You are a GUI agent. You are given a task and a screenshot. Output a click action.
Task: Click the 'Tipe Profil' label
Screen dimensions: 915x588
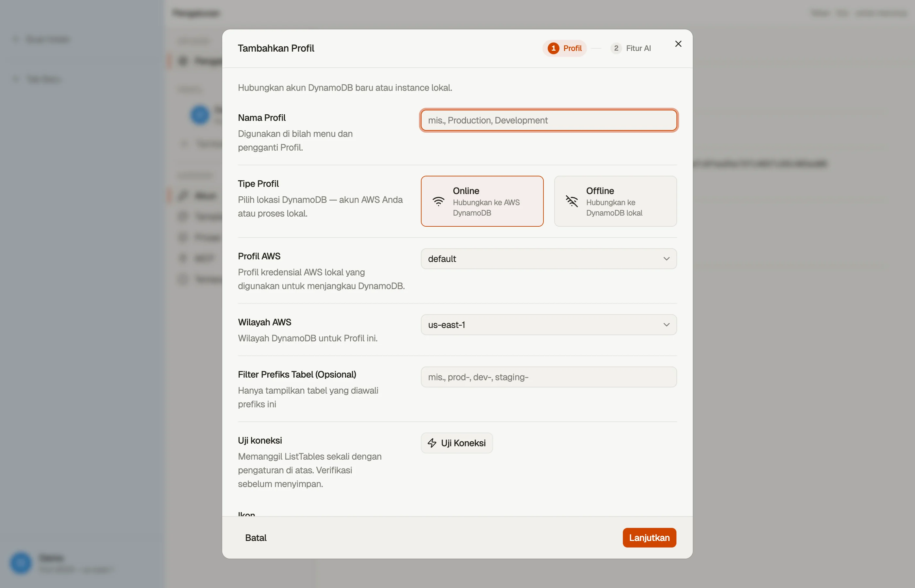258,184
